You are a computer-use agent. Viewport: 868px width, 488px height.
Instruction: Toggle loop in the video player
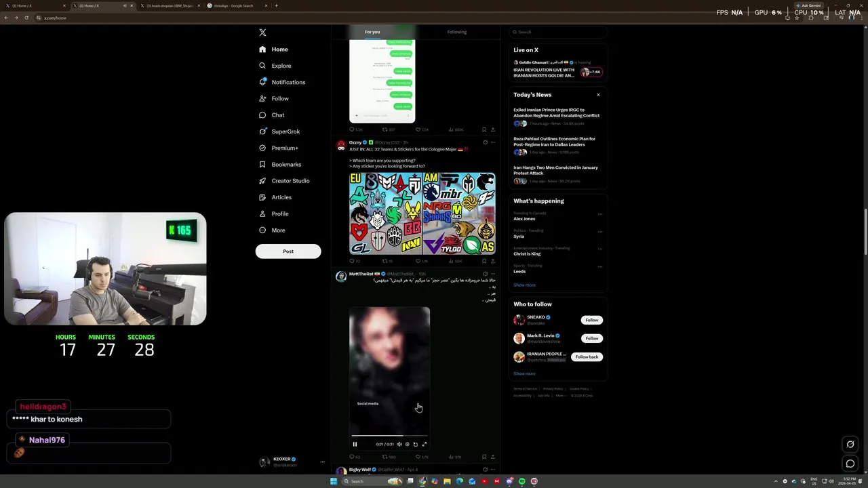(415, 445)
